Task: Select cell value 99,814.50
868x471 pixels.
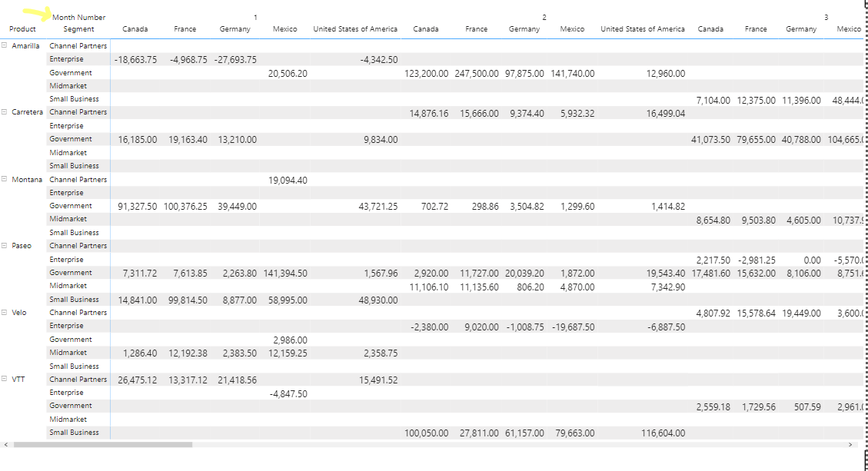Action: point(188,300)
